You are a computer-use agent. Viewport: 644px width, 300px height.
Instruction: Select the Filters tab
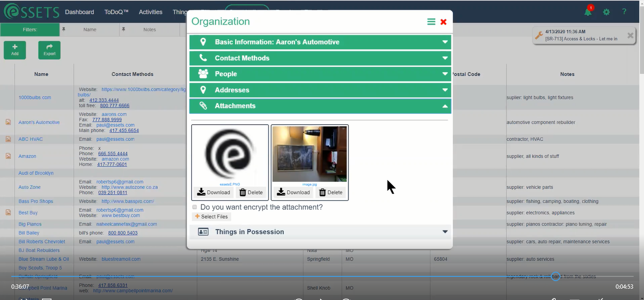pos(30,29)
